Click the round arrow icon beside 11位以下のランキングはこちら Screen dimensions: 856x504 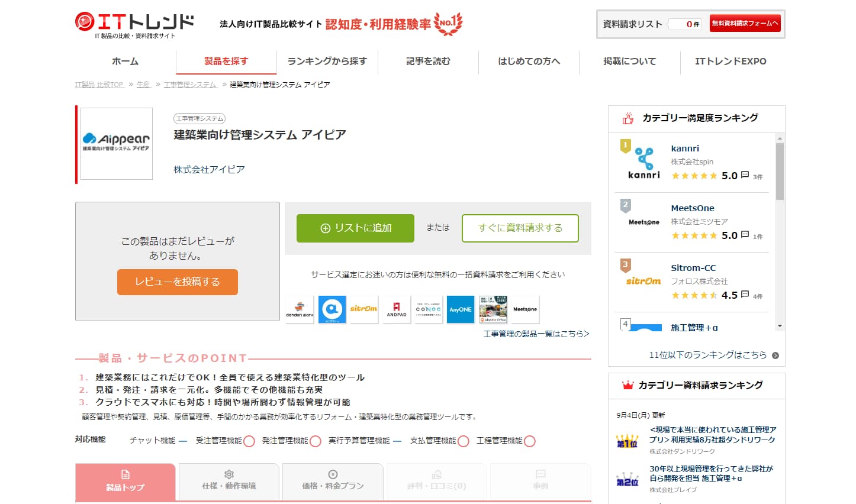tap(775, 356)
